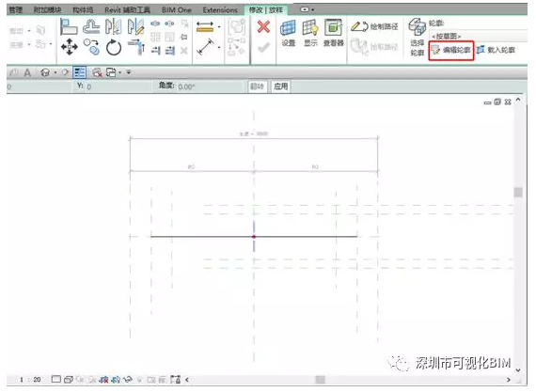Expand the Switch Windows dropdown arrow
This screenshot has width=536, height=392.
point(120,72)
